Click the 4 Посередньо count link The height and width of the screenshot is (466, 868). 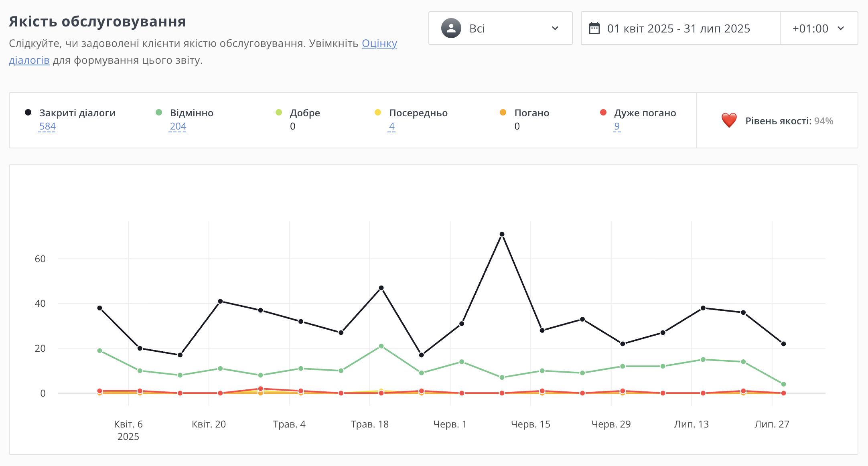(x=391, y=126)
